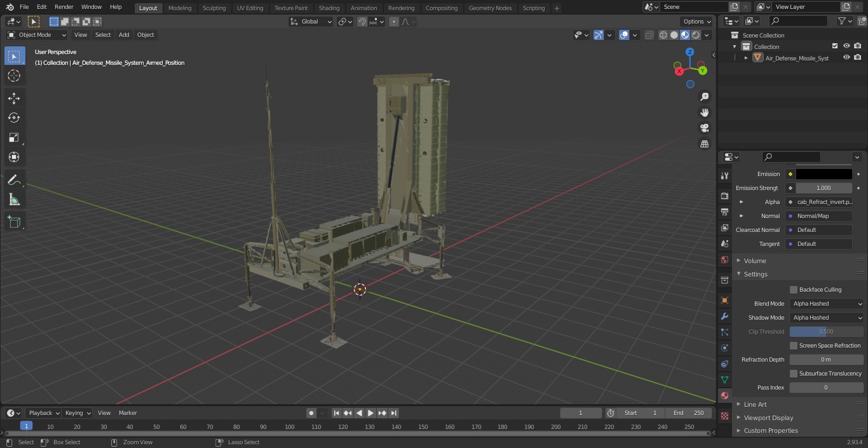
Task: Open the Material properties tab
Action: tap(724, 395)
